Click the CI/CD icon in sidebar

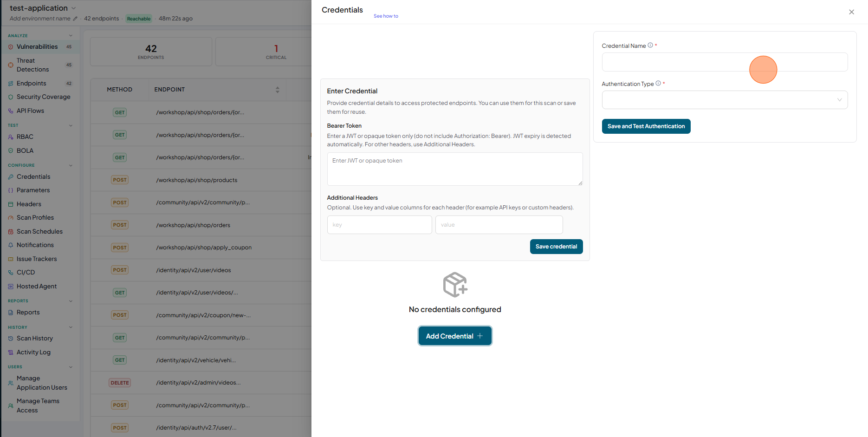pyautogui.click(x=11, y=273)
